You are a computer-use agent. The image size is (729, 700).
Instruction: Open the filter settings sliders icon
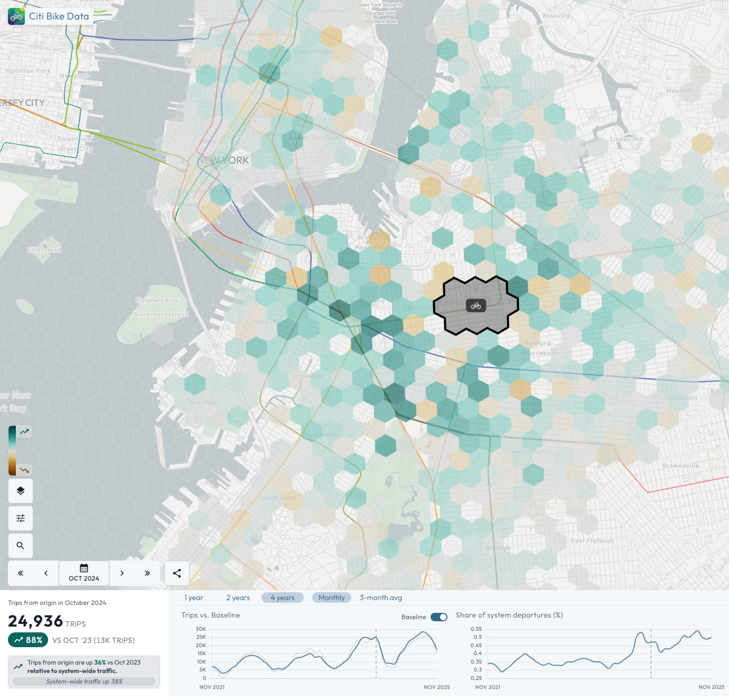point(20,518)
